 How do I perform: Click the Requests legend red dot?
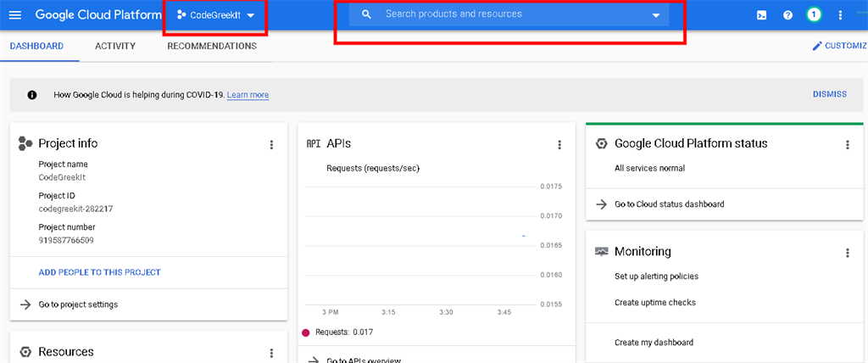tap(305, 332)
